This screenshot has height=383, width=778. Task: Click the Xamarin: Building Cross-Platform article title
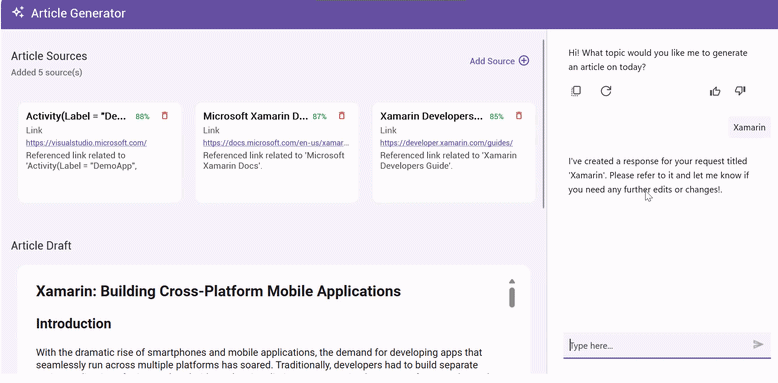tap(218, 291)
